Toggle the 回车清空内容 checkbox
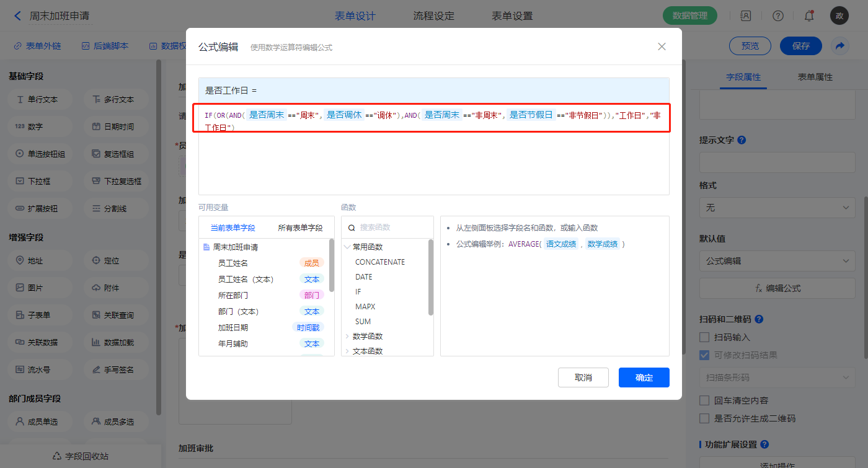 pyautogui.click(x=704, y=400)
